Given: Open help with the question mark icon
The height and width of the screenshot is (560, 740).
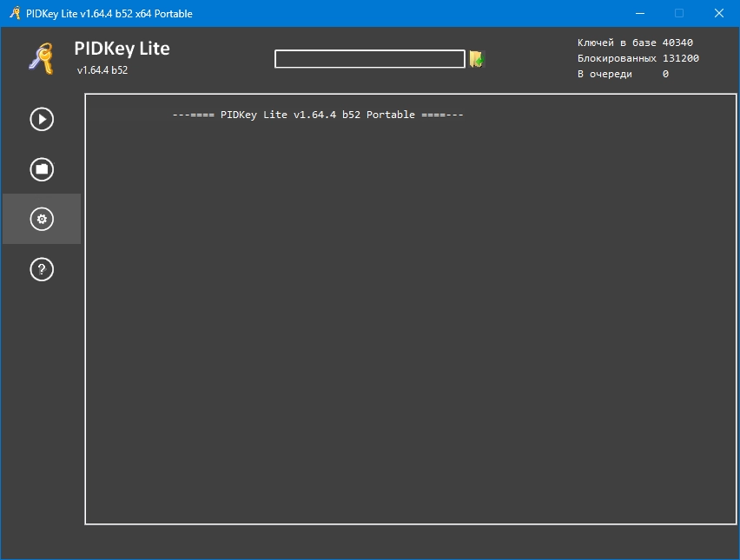Looking at the screenshot, I should 42,269.
